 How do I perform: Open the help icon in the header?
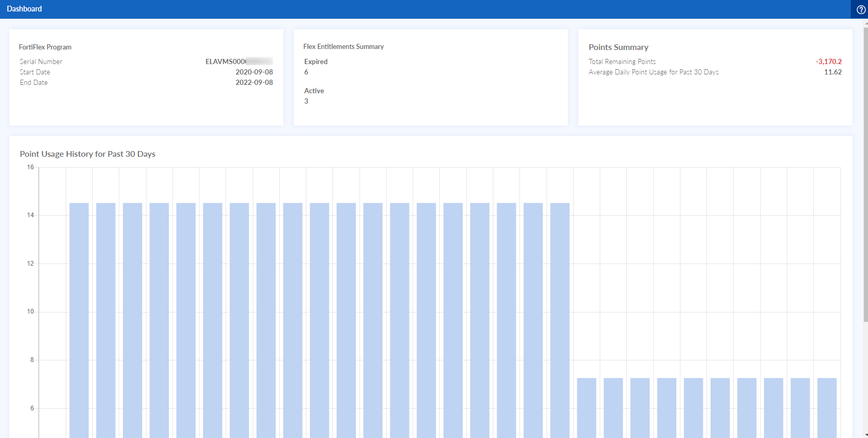(861, 9)
